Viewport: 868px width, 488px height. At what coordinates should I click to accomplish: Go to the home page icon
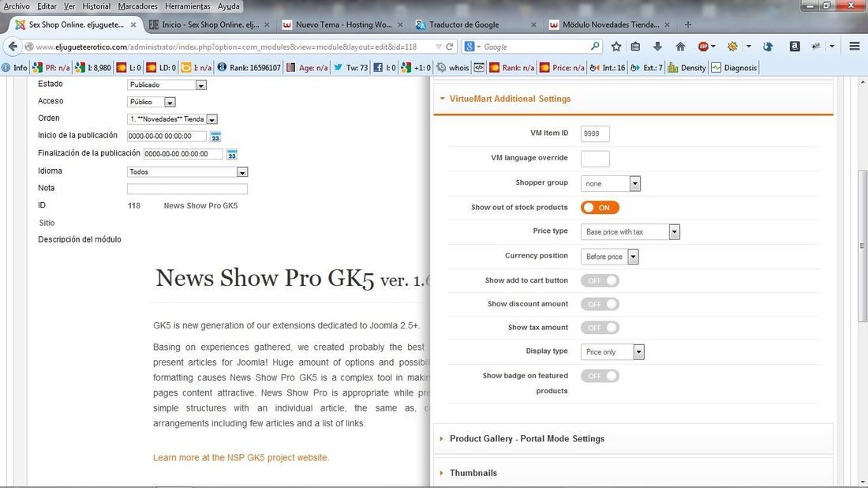(680, 47)
